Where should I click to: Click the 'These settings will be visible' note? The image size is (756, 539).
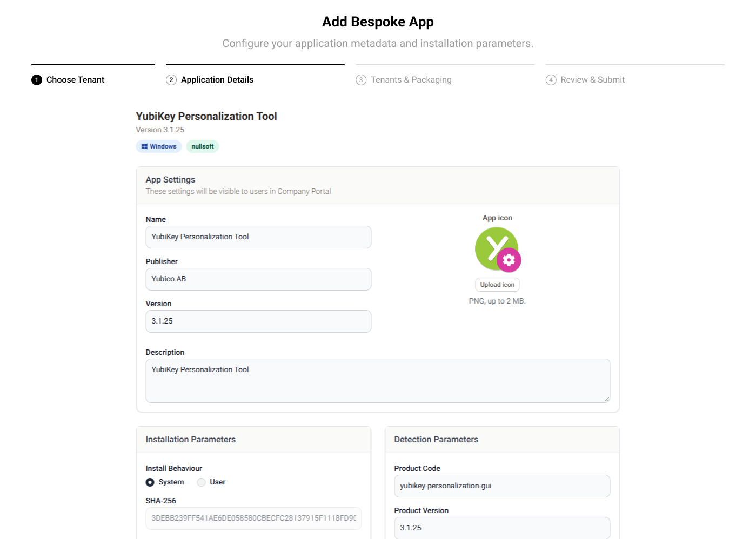click(238, 192)
